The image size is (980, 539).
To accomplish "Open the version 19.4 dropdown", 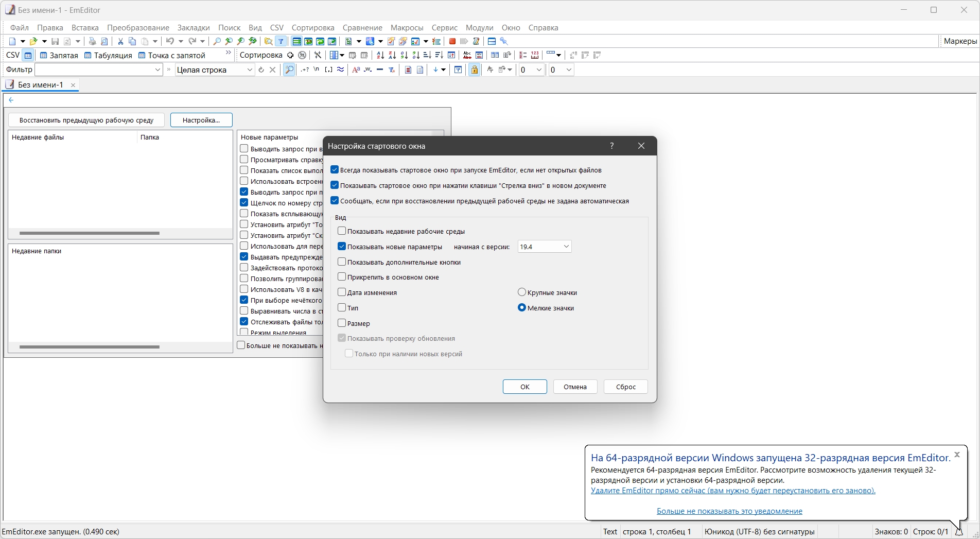I will [545, 247].
